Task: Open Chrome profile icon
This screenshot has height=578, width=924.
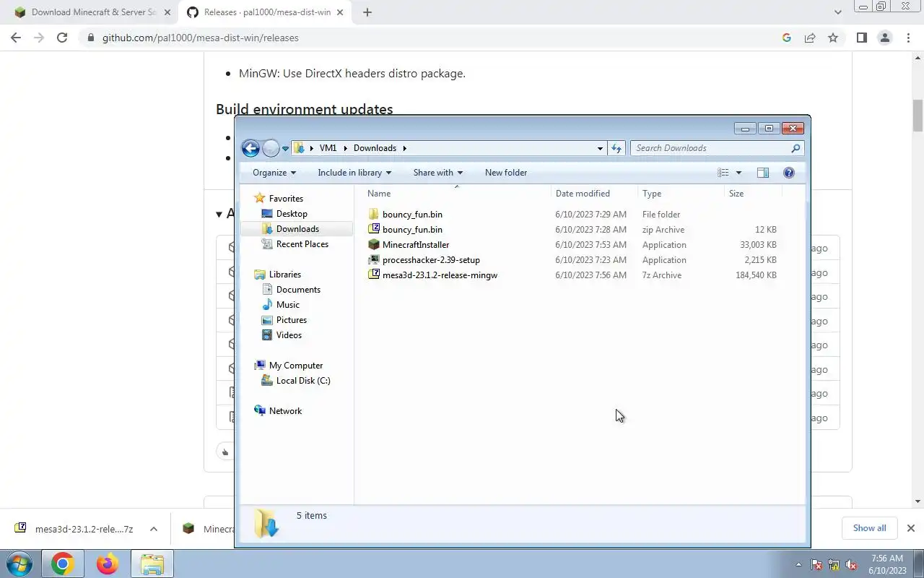Action: (884, 38)
